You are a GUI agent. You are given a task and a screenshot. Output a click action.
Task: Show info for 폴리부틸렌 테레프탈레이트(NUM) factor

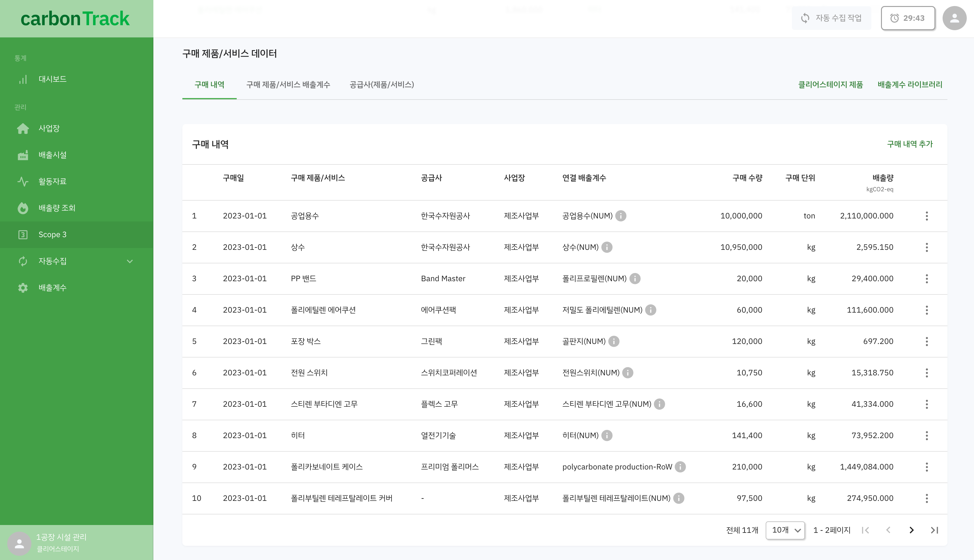point(679,498)
